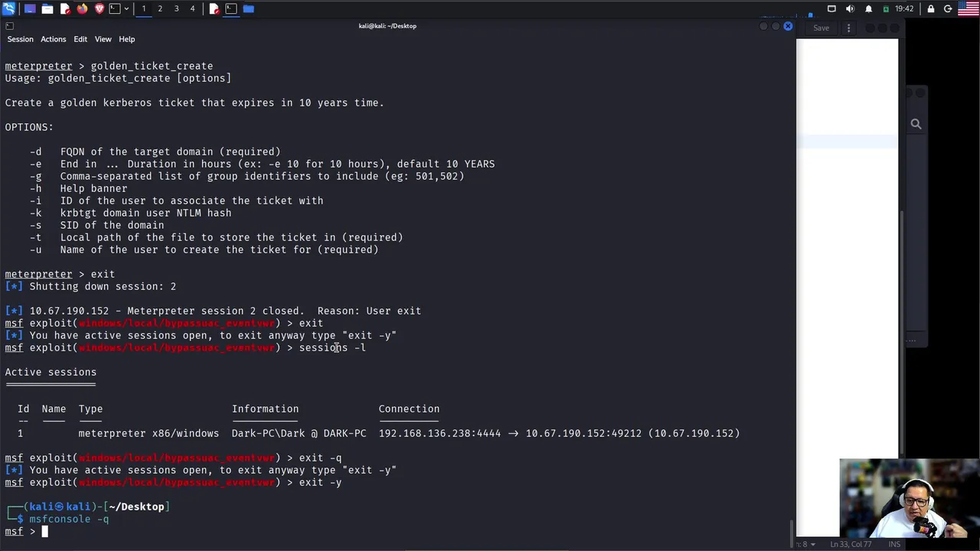Select the text editor taskbar window button
This screenshot has height=551, width=980.
point(214,8)
